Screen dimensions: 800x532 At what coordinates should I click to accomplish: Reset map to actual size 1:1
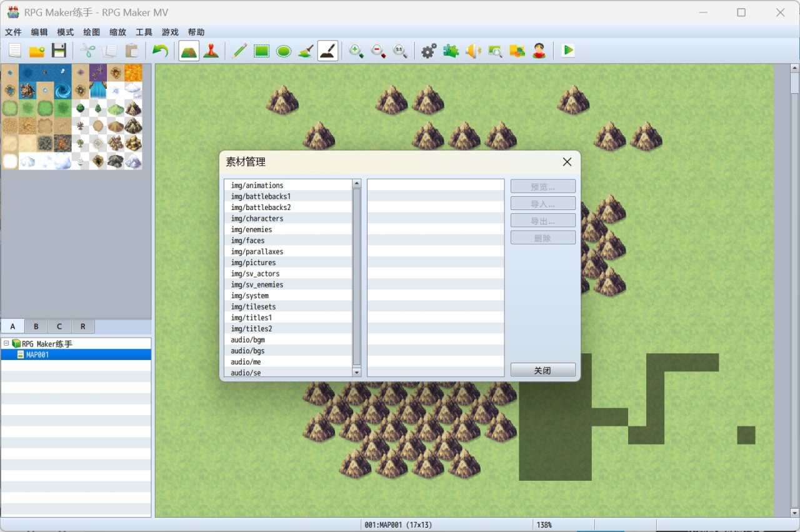[400, 51]
